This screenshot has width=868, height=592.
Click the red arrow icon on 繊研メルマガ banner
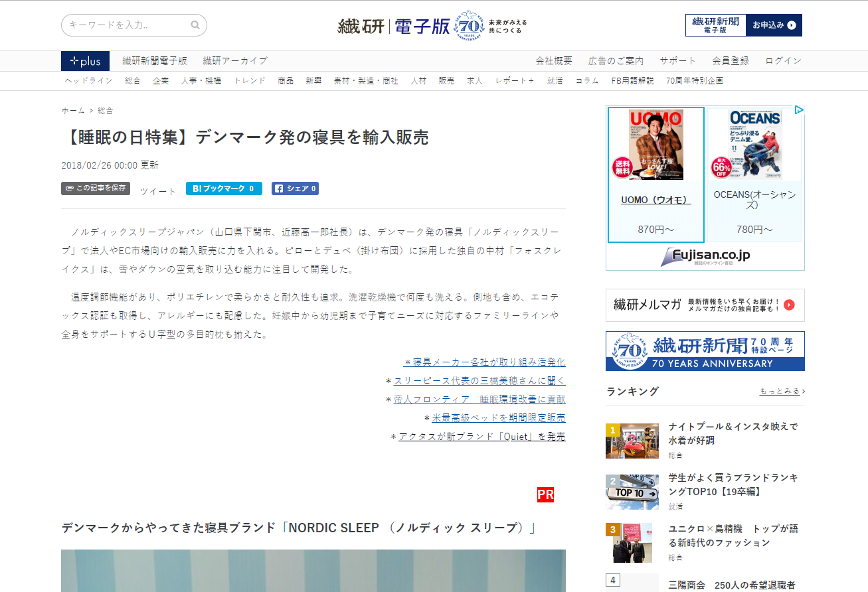[x=789, y=305]
